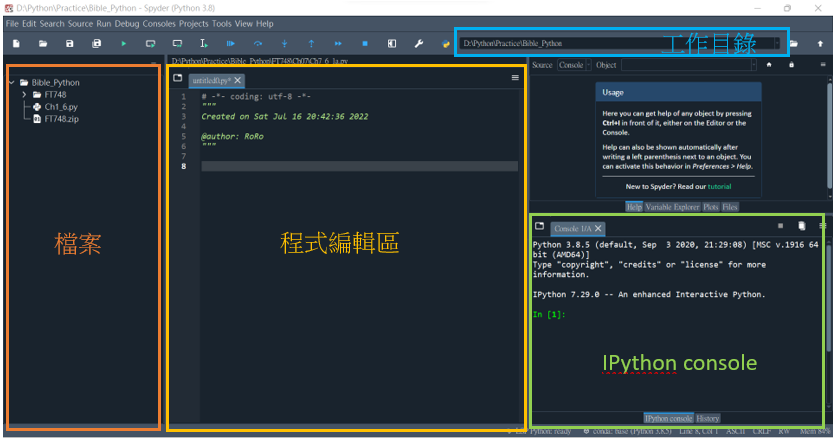This screenshot has height=439, width=835.
Task: Open the PYTHONPATH manager Python icon
Action: click(446, 44)
